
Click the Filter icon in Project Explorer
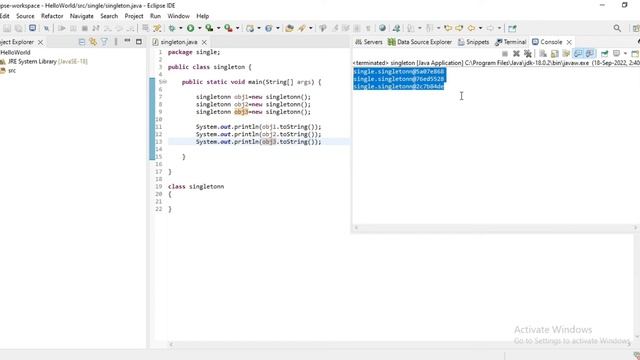coord(104,42)
